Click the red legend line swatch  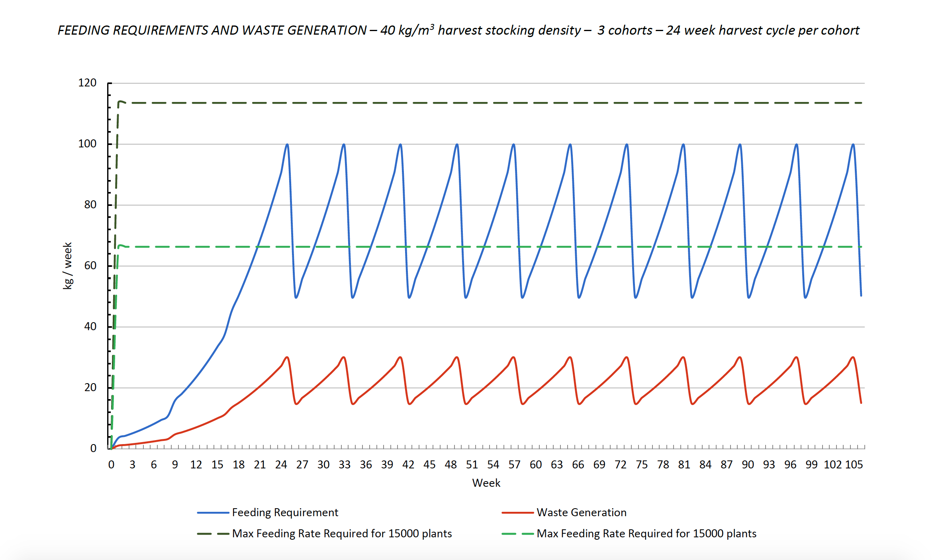[x=517, y=513]
